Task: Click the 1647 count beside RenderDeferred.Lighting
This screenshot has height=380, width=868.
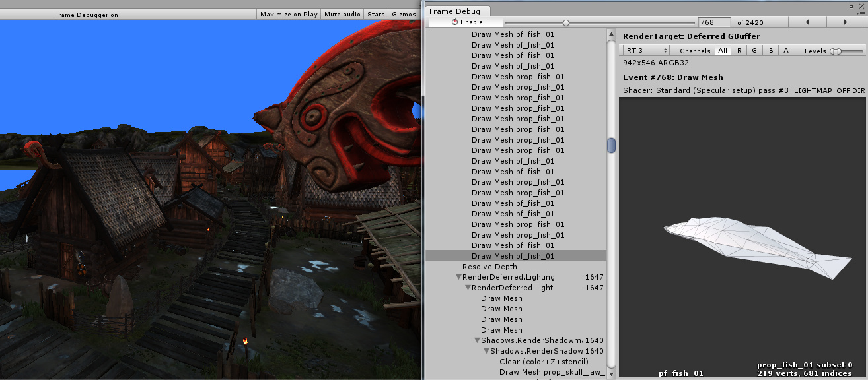Action: [595, 277]
